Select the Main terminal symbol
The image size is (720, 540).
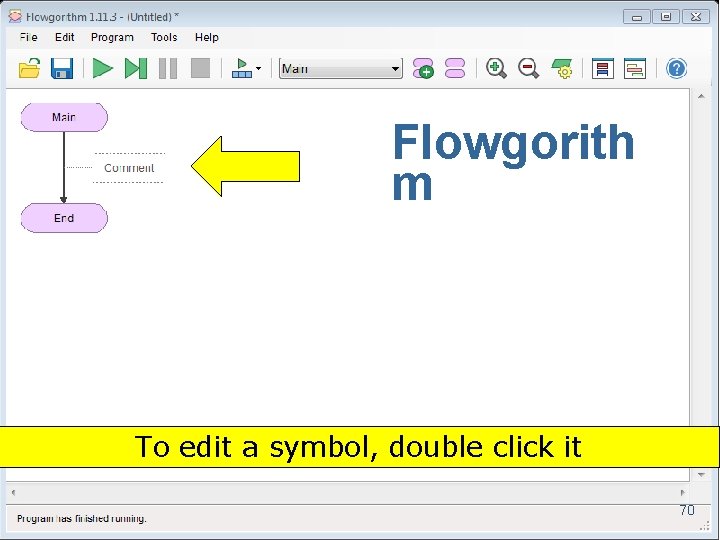click(64, 118)
